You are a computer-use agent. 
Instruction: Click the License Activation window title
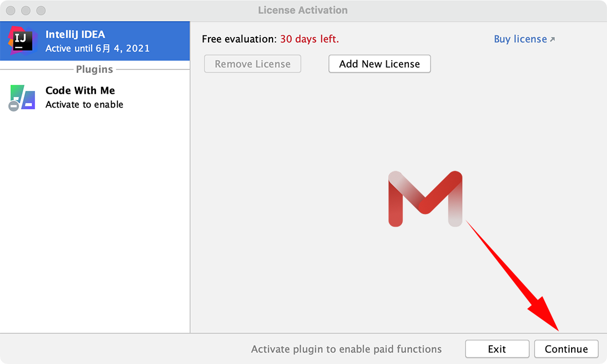click(303, 10)
